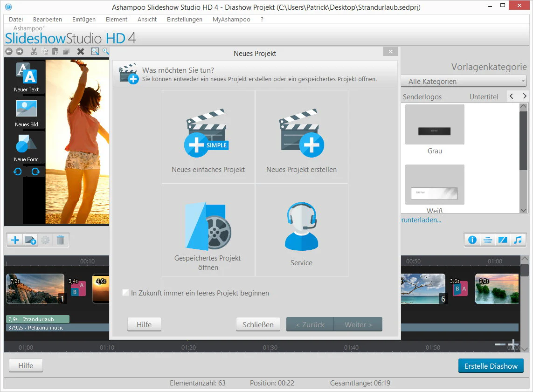Image resolution: width=533 pixels, height=392 pixels.
Task: Open the Element menu
Action: 116,20
